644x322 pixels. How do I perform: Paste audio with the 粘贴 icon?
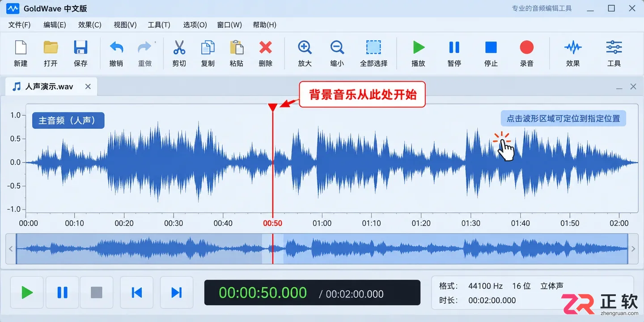point(237,47)
